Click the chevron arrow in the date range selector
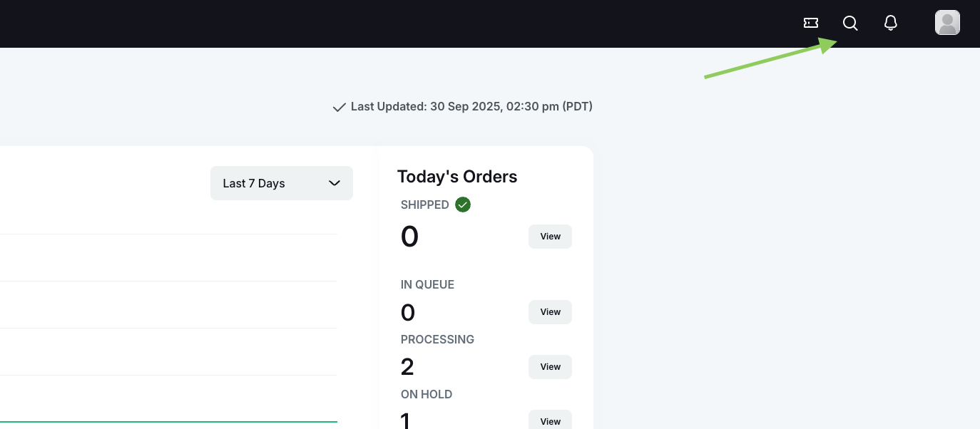 pos(334,183)
